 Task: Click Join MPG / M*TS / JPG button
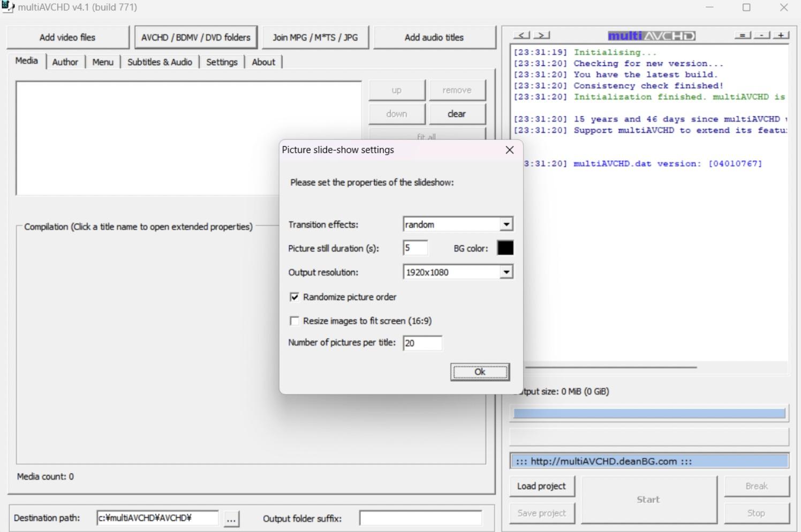pyautogui.click(x=315, y=37)
